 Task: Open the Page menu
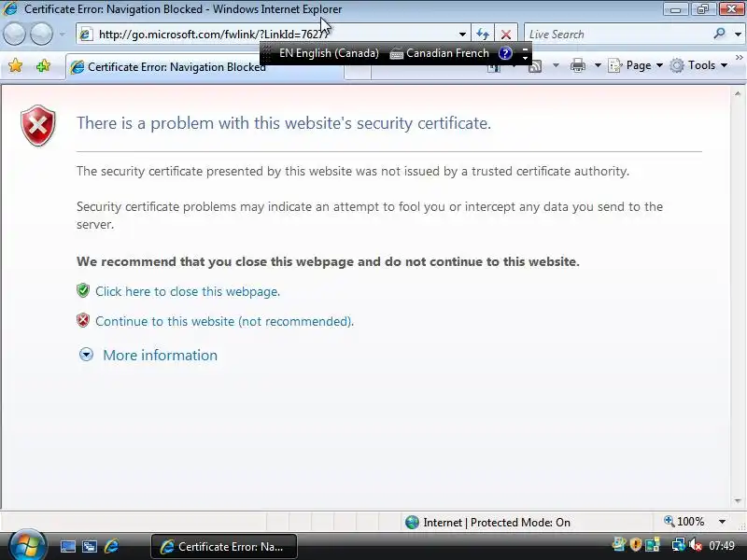636,65
